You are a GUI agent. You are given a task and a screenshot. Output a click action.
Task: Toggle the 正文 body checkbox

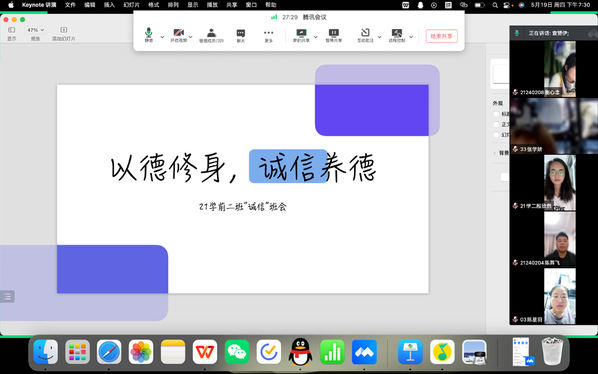tap(496, 124)
